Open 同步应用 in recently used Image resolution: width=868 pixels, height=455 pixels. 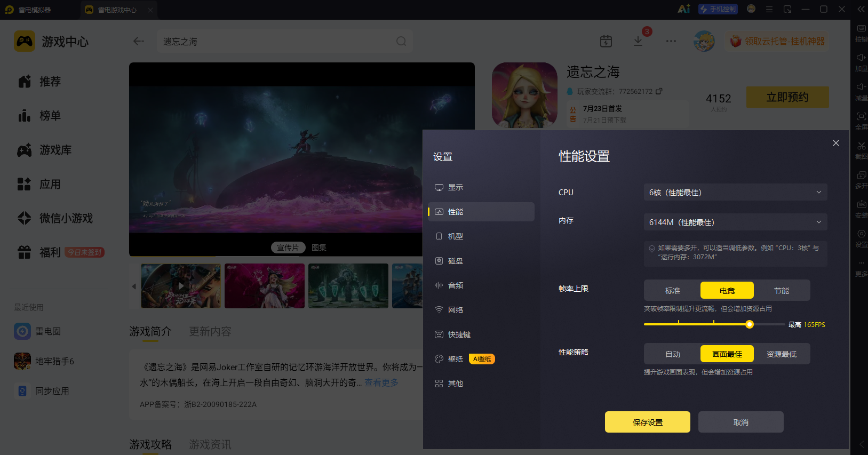(x=42, y=391)
